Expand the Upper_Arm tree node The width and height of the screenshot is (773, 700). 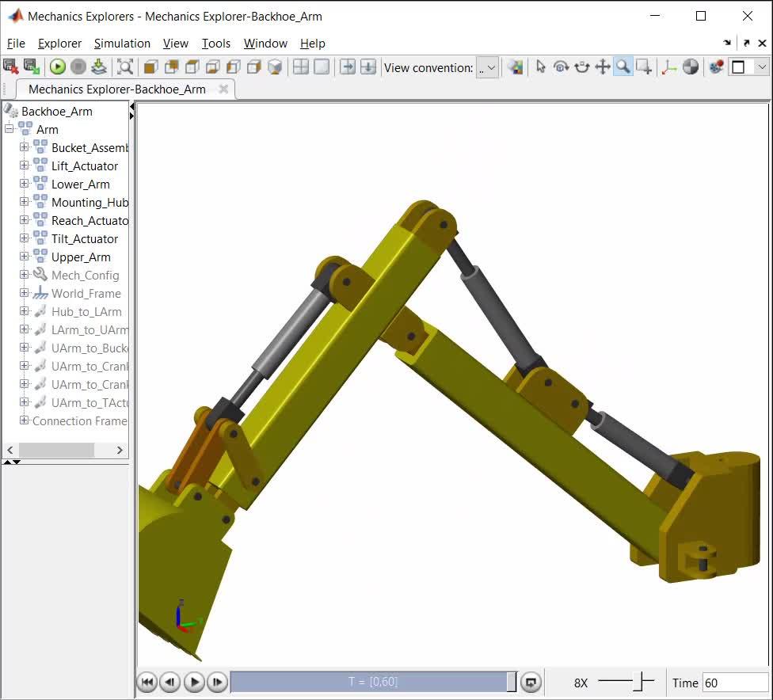tap(24, 257)
